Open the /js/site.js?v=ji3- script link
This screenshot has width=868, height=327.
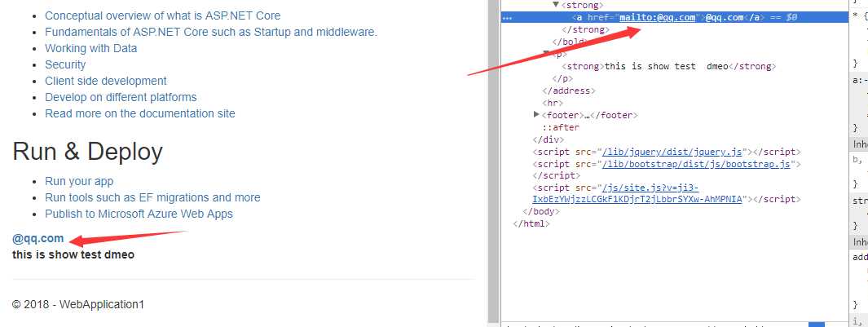click(650, 188)
